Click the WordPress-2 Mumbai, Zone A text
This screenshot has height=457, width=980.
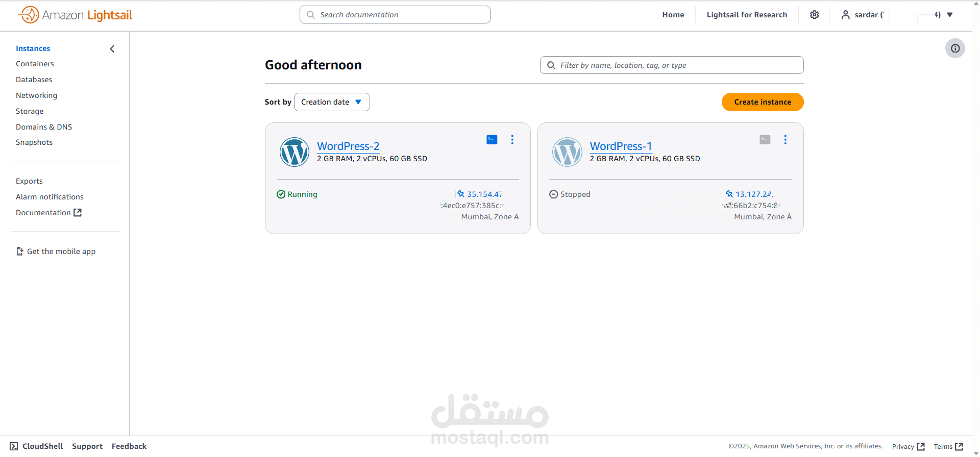(x=490, y=217)
